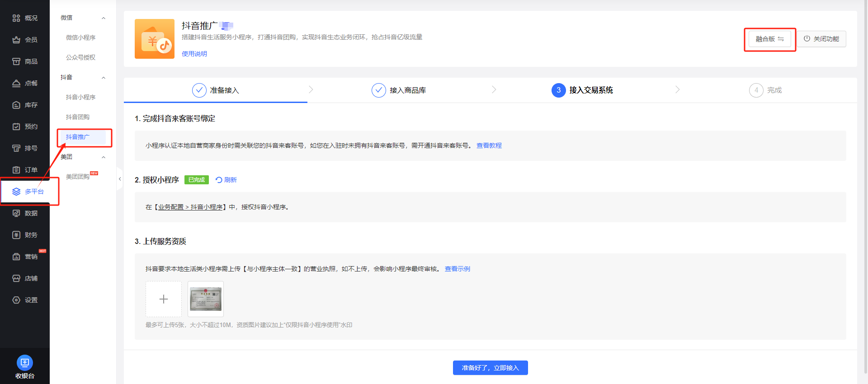The image size is (868, 384).
Task: Open the 概况 overview sidebar icon
Action: [16, 18]
